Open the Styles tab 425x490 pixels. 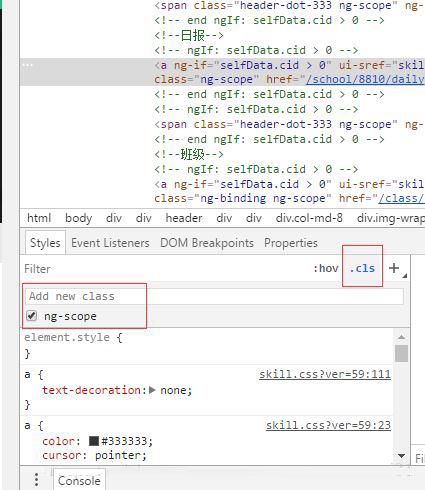point(45,243)
